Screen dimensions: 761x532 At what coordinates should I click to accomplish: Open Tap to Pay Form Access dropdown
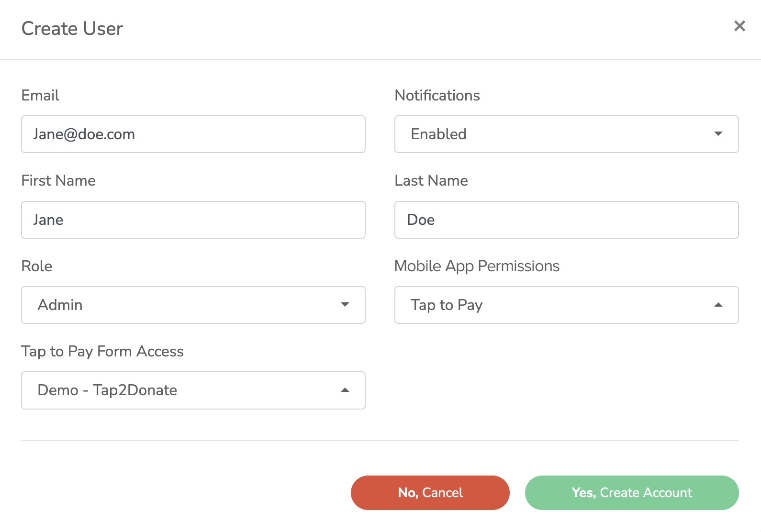(x=193, y=390)
